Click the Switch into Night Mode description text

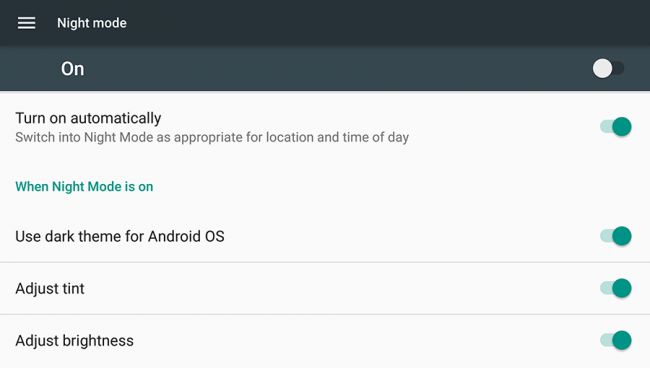(212, 137)
